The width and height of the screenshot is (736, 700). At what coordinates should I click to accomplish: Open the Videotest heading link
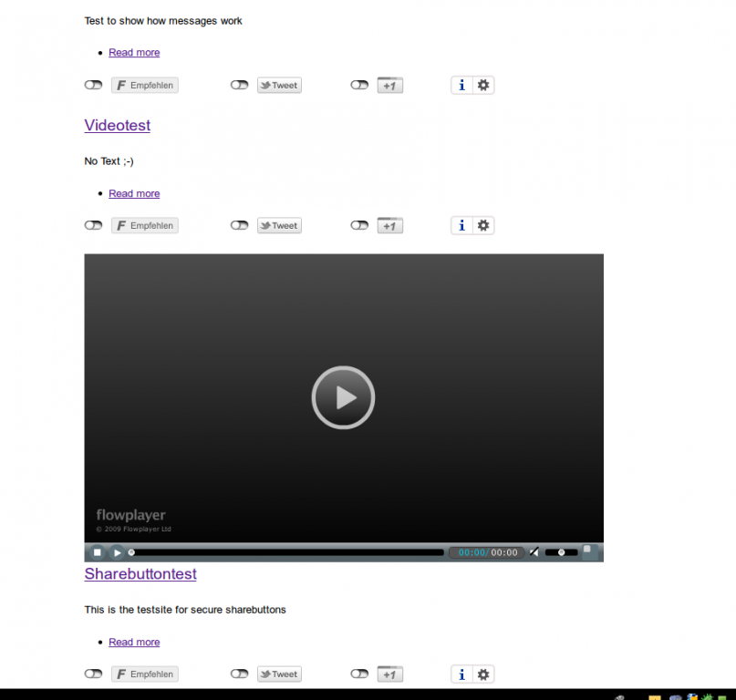[117, 125]
